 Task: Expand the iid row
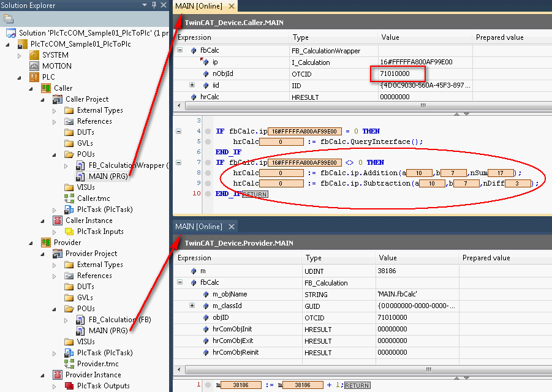pyautogui.click(x=192, y=85)
